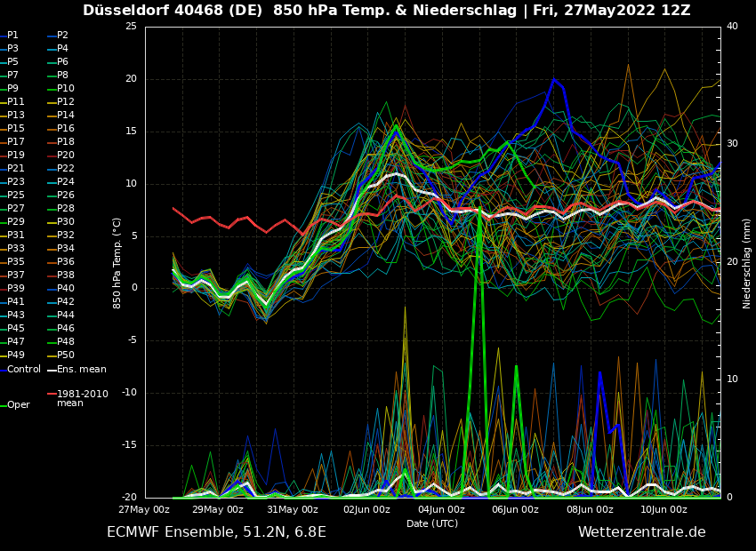Click the 02Jun 00z date label
Image resolution: width=756 pixels, height=551 pixels.
point(366,510)
